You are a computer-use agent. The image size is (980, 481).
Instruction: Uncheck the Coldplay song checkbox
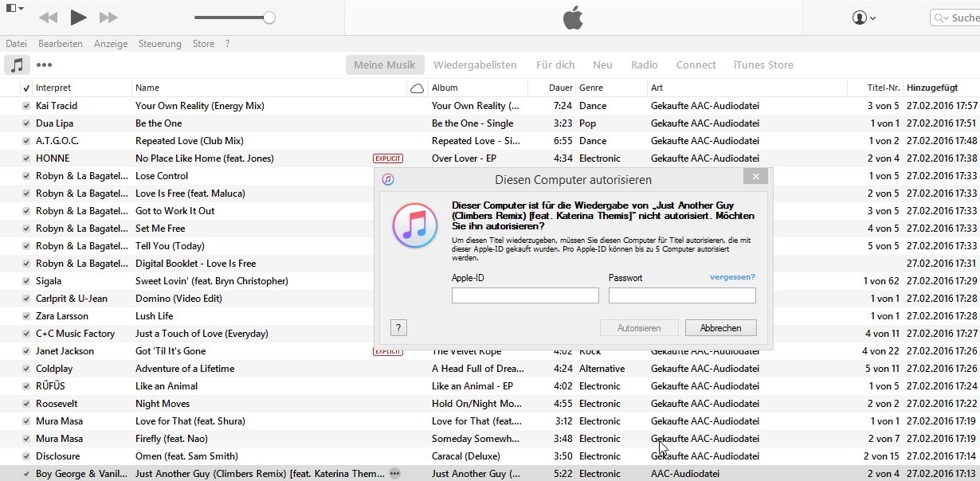click(26, 369)
